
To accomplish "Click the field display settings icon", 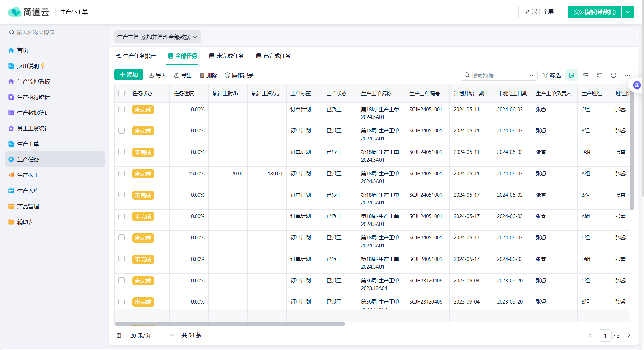I will point(599,75).
